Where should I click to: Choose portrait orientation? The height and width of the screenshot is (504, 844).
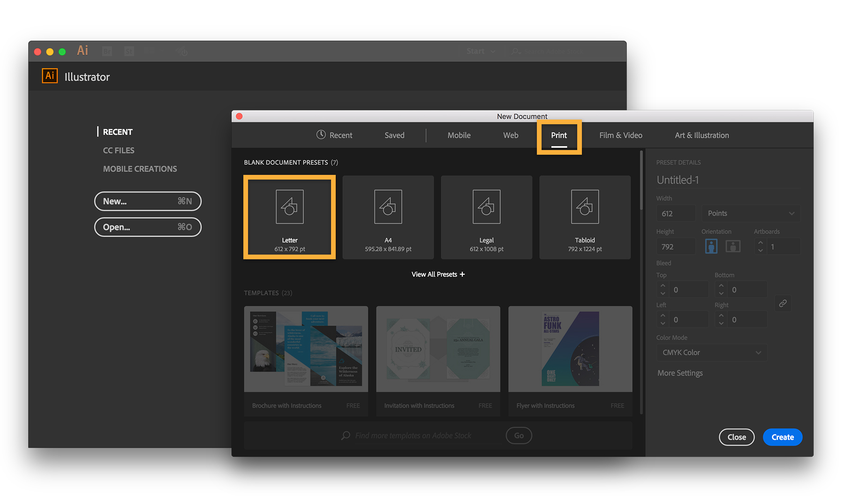pyautogui.click(x=711, y=246)
